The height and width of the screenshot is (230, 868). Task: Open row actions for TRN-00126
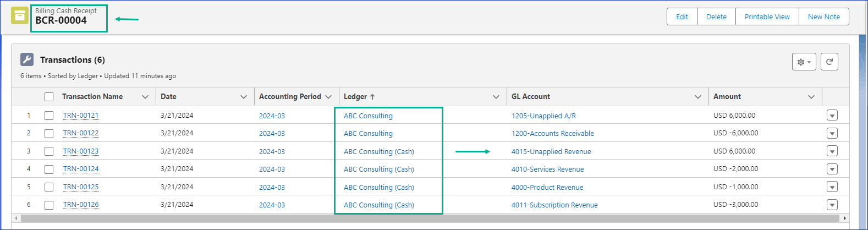832,205
